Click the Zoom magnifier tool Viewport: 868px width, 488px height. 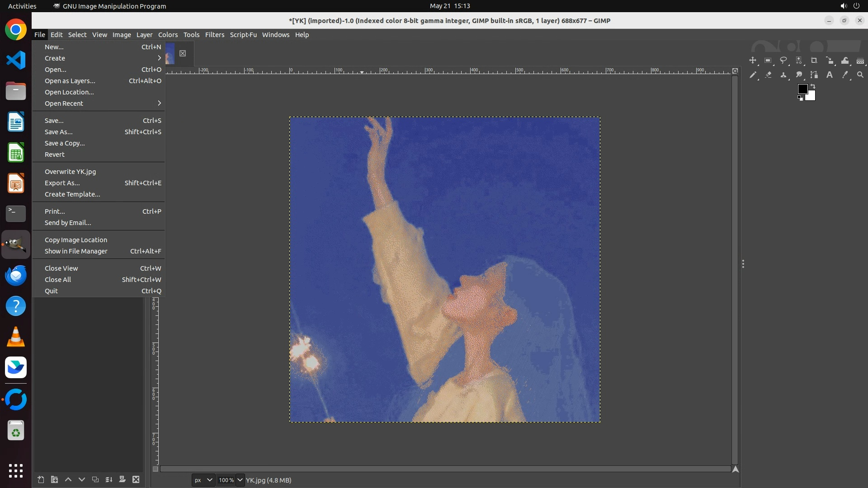pyautogui.click(x=860, y=75)
